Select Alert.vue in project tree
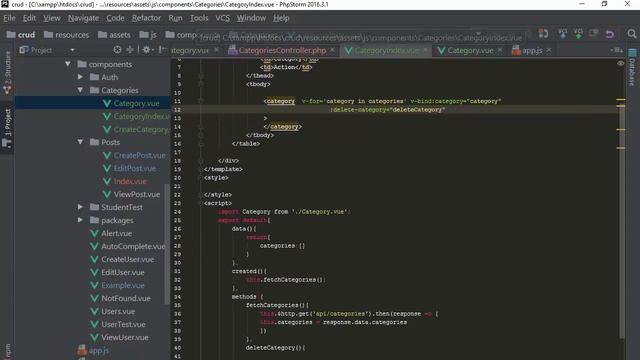Viewport: 640px width, 360px height. [111, 233]
